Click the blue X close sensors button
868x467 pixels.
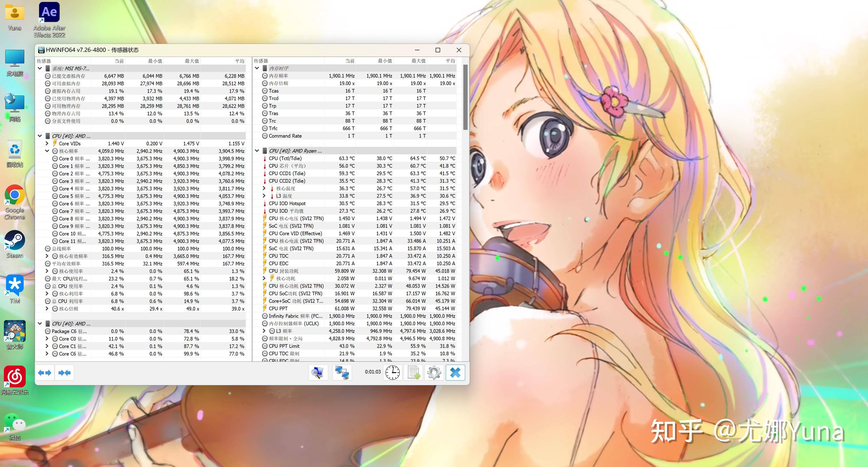point(455,373)
